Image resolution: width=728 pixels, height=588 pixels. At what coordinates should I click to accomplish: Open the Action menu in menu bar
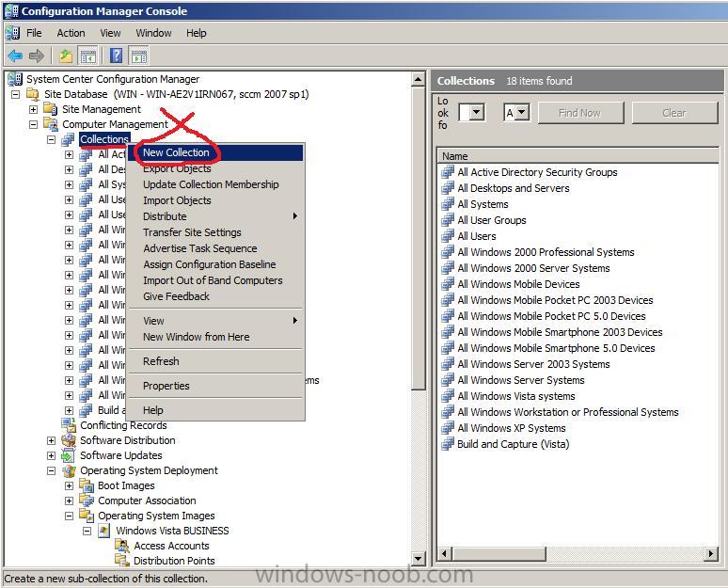pos(71,33)
